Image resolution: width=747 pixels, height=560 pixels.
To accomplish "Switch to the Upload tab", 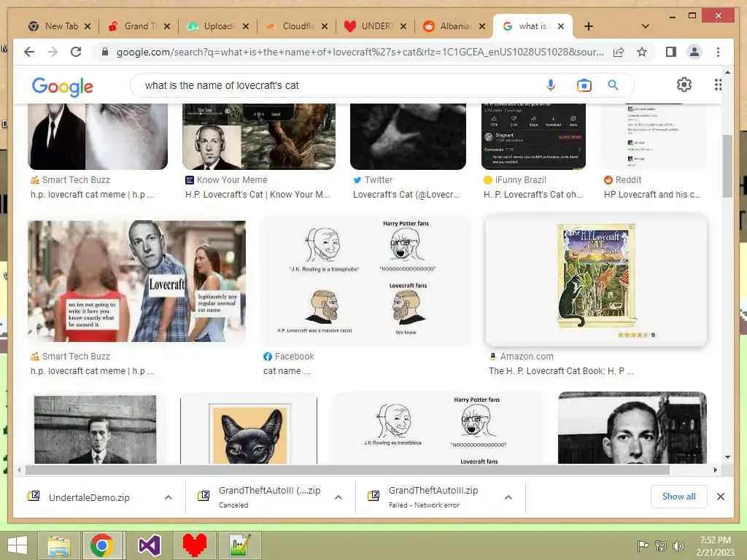I will click(x=217, y=26).
